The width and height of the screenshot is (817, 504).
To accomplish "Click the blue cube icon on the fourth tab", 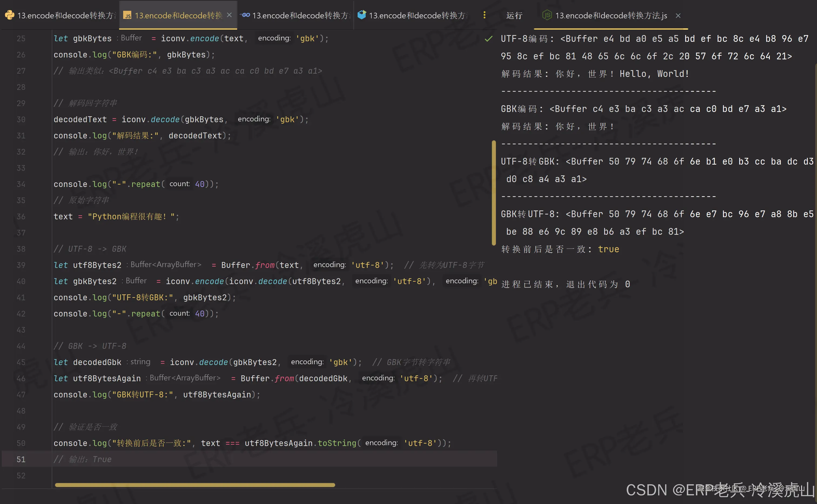I will coord(362,15).
